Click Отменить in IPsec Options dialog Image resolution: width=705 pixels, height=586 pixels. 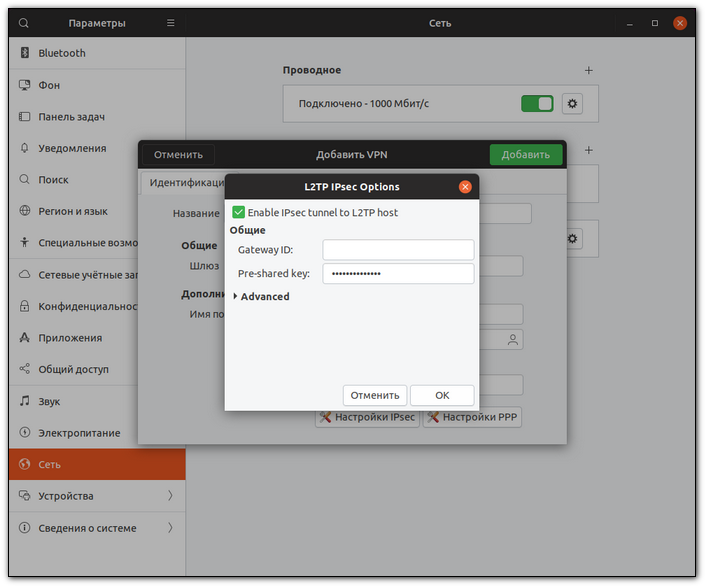click(x=375, y=395)
